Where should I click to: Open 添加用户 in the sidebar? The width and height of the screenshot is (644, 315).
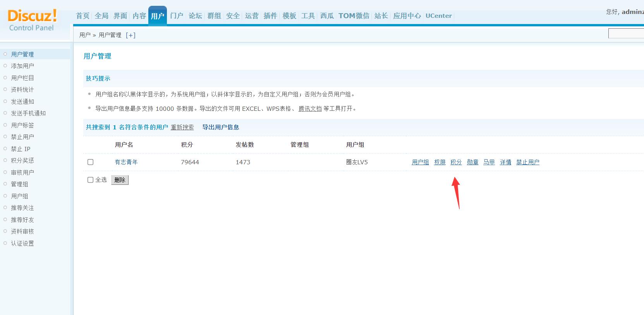coord(22,66)
